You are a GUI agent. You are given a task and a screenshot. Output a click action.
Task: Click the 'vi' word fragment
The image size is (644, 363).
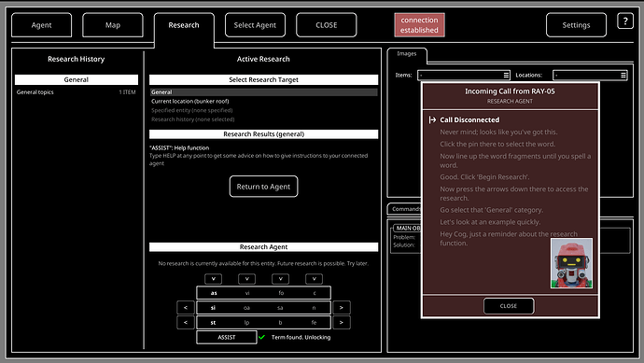(x=247, y=293)
